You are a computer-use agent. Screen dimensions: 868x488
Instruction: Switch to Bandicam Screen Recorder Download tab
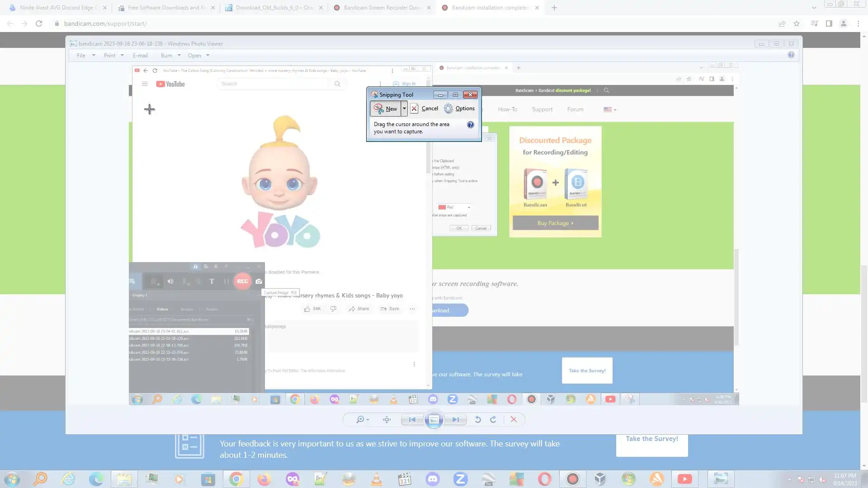point(382,8)
